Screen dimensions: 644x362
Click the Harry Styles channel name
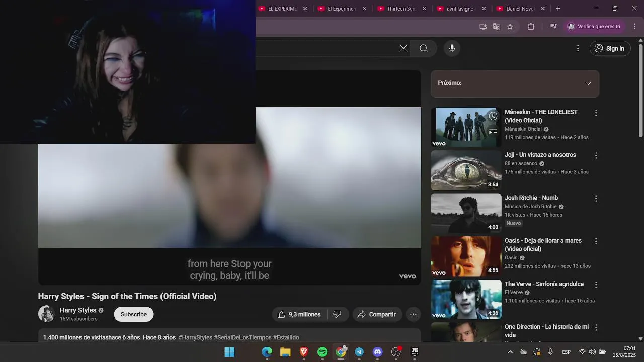tap(78, 310)
